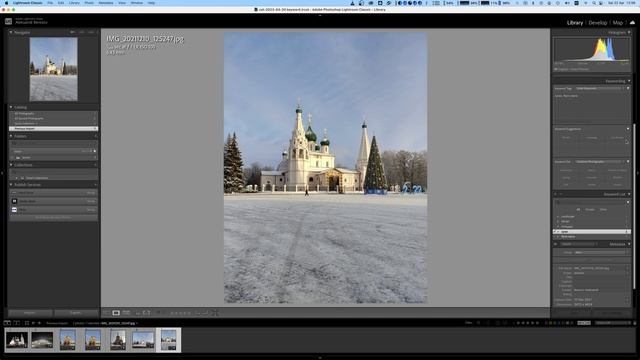Jump to Grid via filmstrip bar grid icon
This screenshot has height=360, width=640.
point(27,323)
